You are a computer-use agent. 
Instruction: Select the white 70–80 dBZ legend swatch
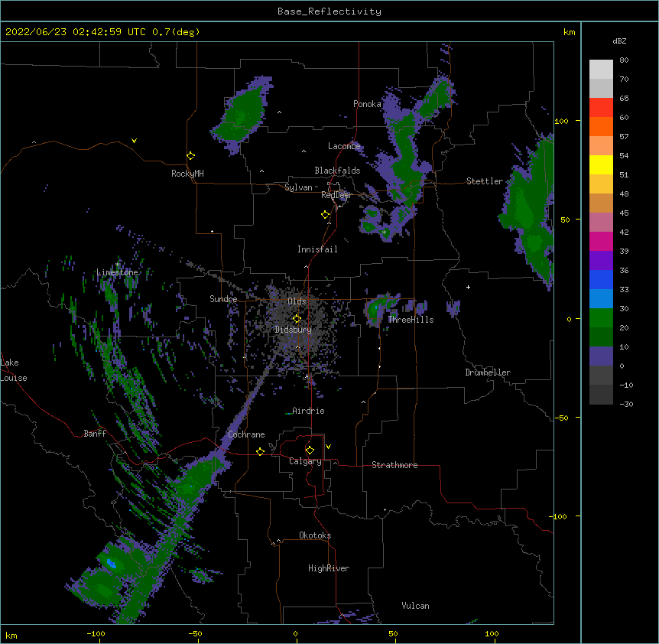601,70
